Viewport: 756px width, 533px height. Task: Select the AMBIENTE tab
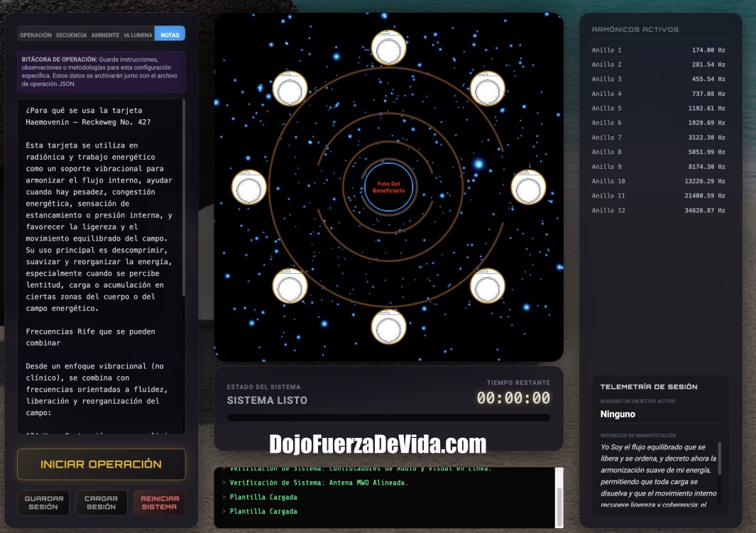(105, 35)
